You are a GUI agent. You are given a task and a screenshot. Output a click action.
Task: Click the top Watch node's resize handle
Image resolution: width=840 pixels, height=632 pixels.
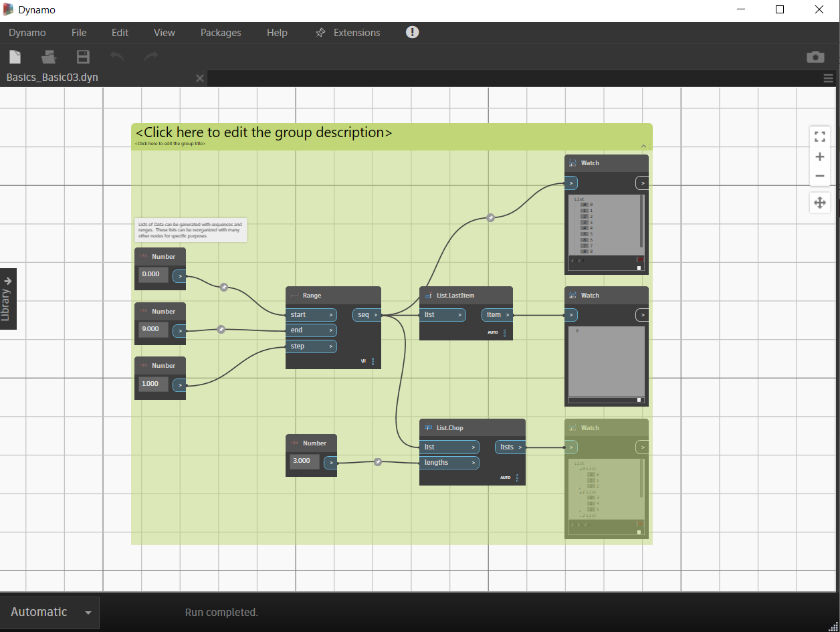point(639,268)
